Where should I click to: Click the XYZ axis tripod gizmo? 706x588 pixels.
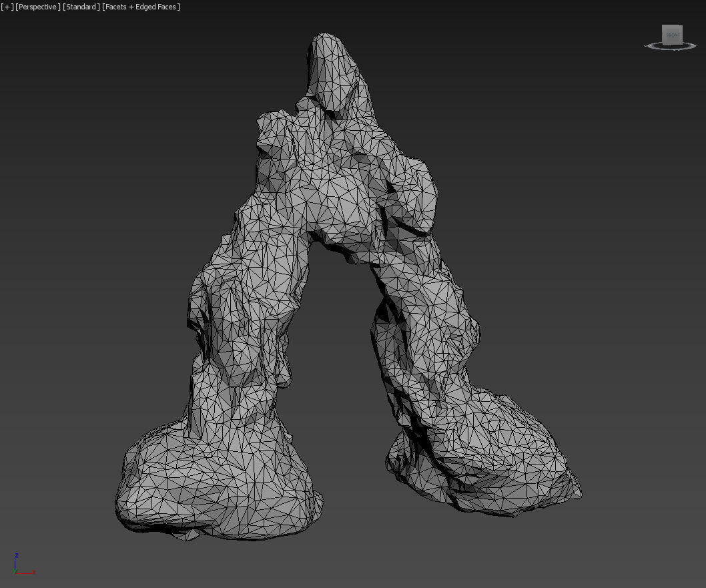(23, 565)
